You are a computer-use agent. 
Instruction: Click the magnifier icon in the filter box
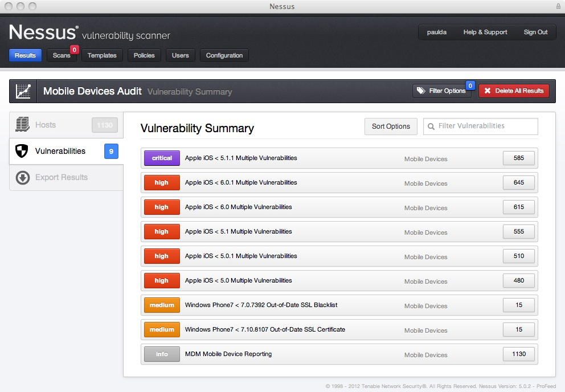click(x=431, y=126)
